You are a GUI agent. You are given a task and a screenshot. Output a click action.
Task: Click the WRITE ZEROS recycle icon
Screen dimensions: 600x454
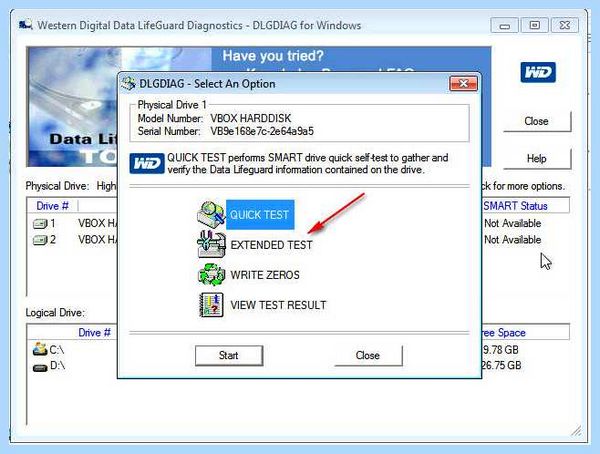[211, 275]
